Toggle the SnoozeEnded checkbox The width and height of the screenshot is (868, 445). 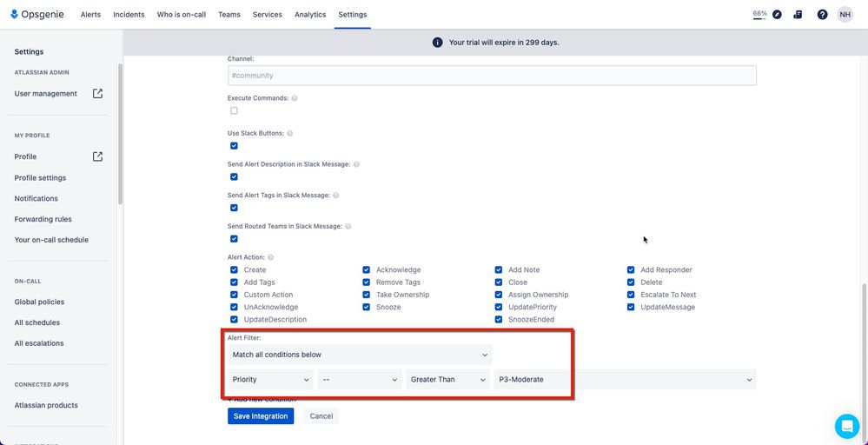tap(499, 320)
